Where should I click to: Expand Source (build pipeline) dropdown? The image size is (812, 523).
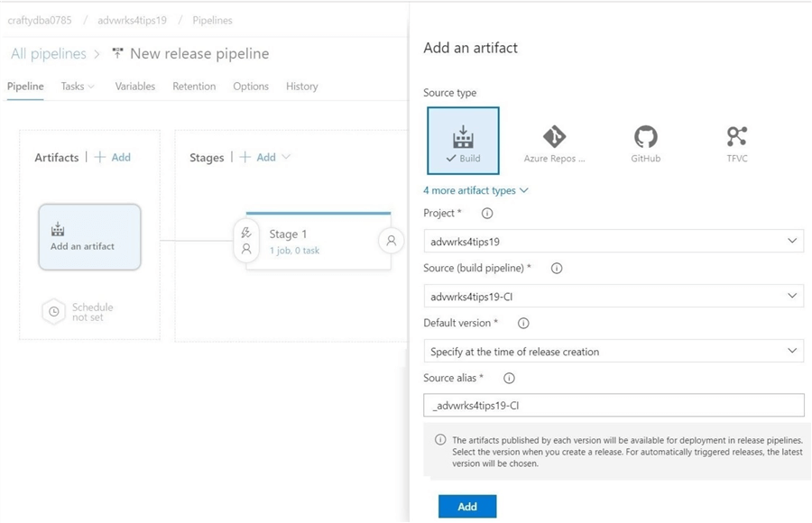pyautogui.click(x=614, y=296)
